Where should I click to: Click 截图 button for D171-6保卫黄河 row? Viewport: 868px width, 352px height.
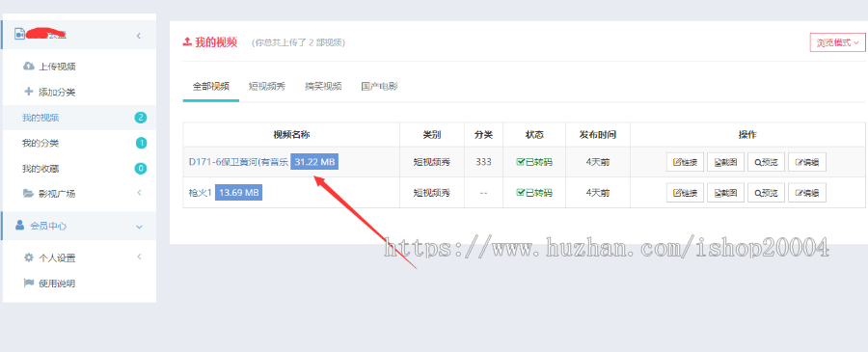[725, 163]
